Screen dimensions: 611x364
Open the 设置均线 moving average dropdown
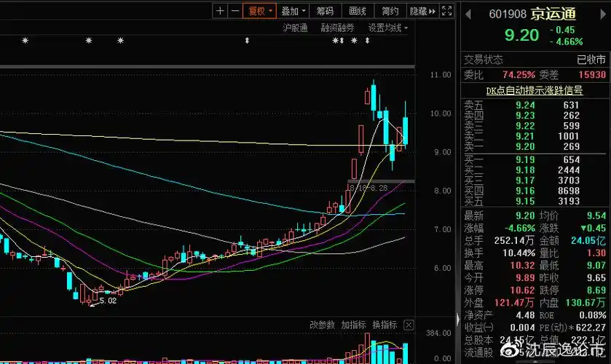click(387, 28)
